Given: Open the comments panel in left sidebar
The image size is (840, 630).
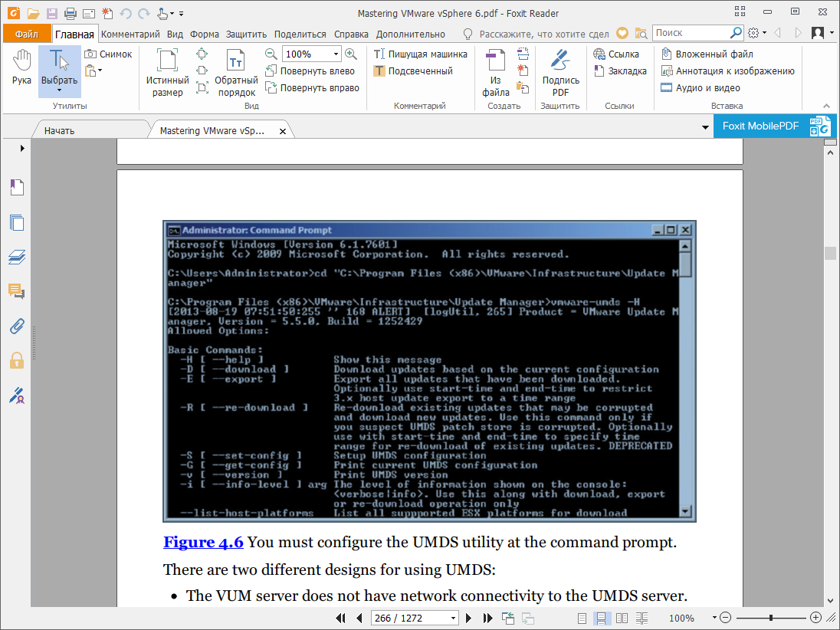Looking at the screenshot, I should click(x=17, y=291).
